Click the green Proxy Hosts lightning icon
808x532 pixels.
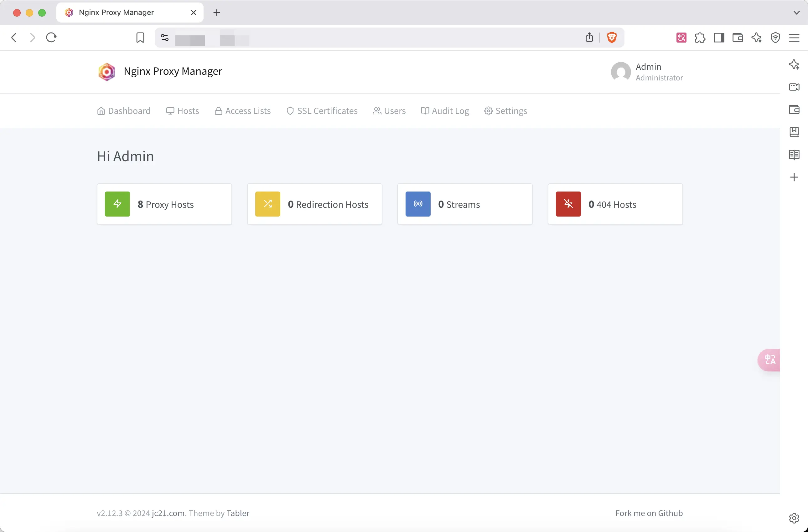click(x=117, y=204)
